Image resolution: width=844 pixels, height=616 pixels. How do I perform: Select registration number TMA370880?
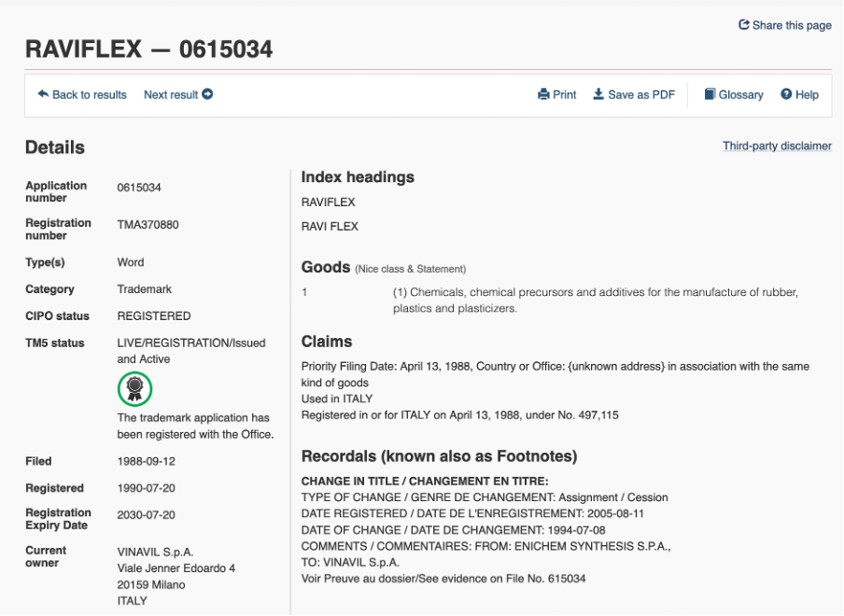point(148,225)
